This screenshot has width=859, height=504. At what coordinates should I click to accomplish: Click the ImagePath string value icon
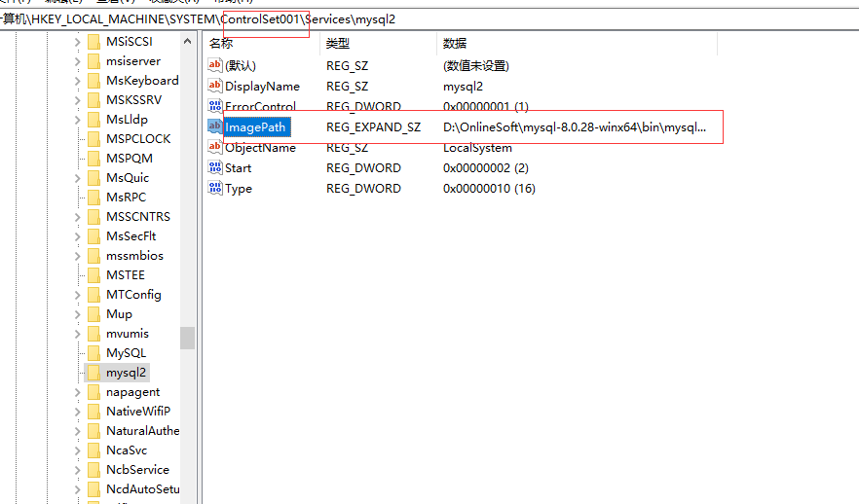point(214,126)
